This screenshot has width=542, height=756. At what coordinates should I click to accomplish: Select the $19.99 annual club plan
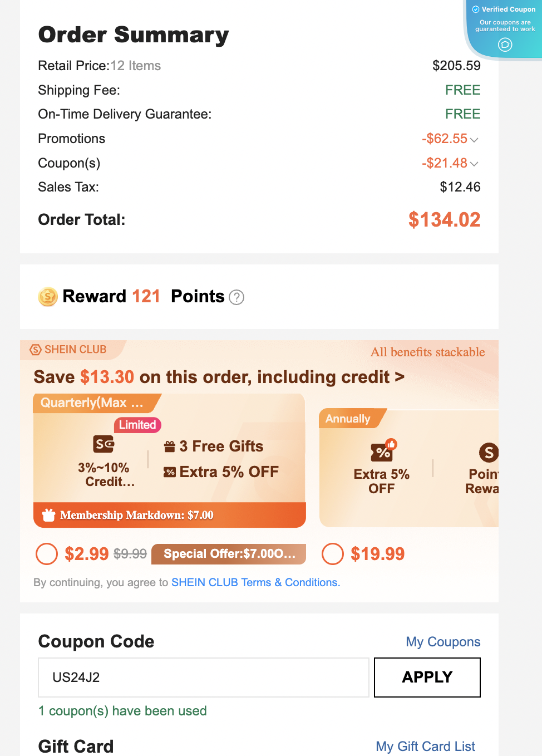[333, 554]
